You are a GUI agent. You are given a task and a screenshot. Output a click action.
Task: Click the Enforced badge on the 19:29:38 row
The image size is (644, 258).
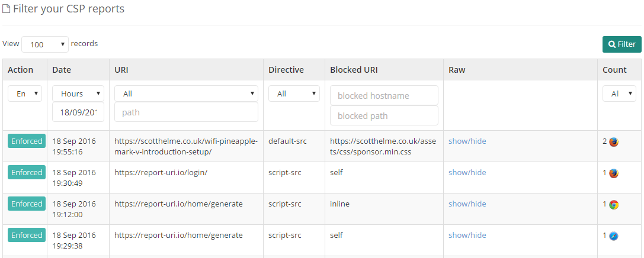[27, 236]
